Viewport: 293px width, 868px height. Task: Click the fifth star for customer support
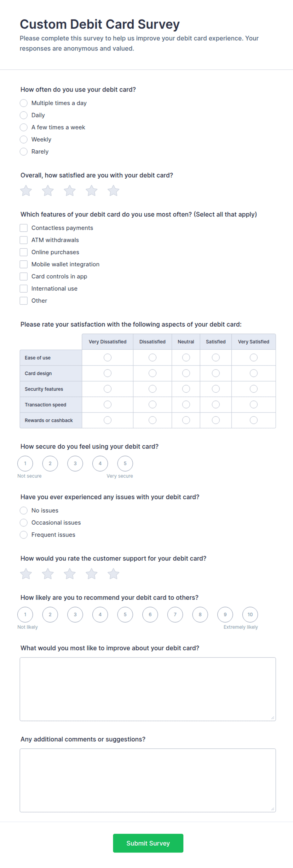(113, 574)
